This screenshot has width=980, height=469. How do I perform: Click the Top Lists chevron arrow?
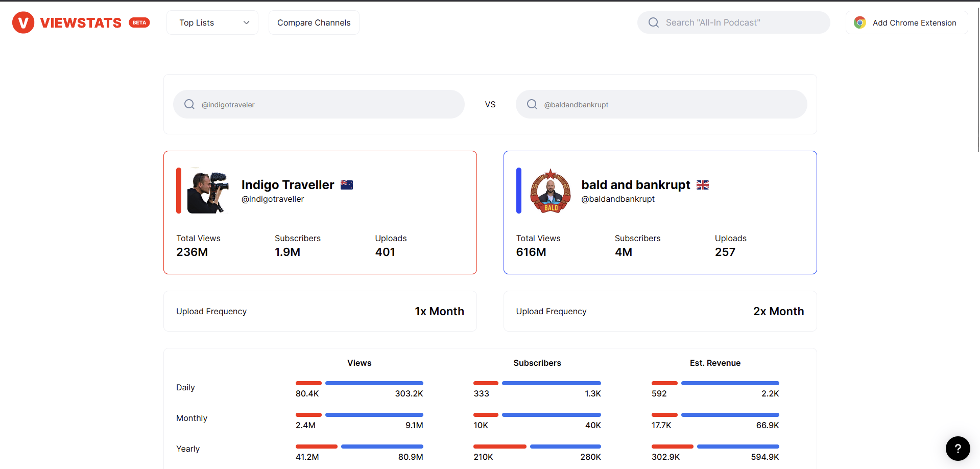click(x=247, y=22)
